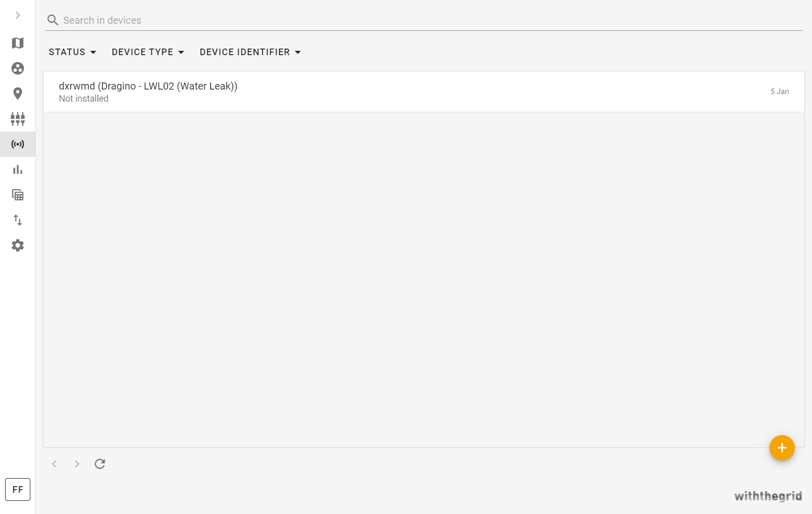Open the groups icon in sidebar
Viewport: 812px width, 514px height.
click(18, 68)
